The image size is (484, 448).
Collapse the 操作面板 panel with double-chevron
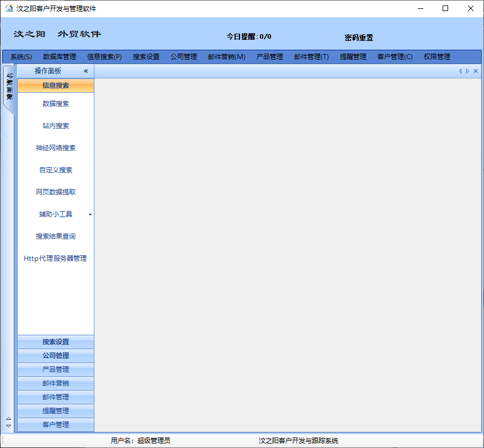point(86,71)
